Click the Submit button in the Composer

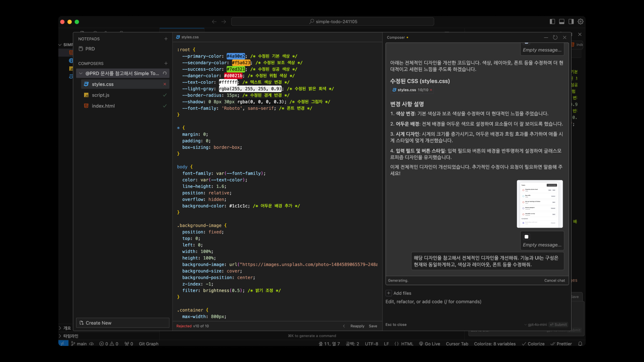click(x=558, y=325)
